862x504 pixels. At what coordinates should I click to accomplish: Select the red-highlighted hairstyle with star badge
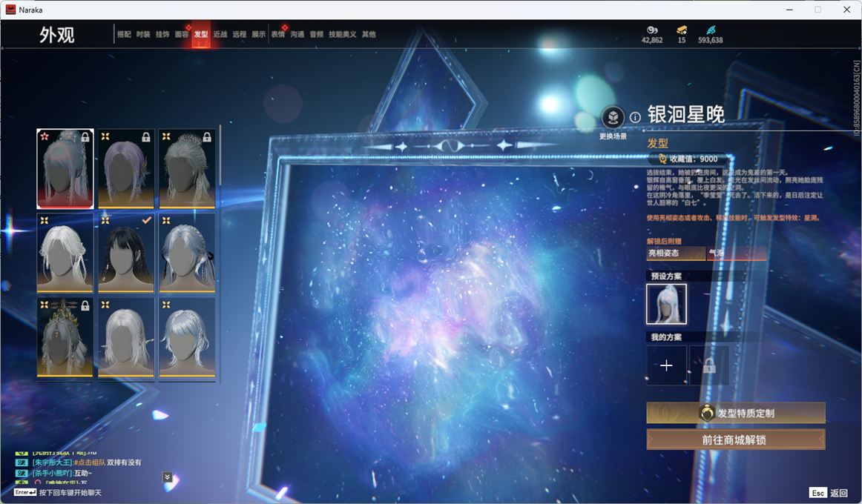tap(65, 168)
